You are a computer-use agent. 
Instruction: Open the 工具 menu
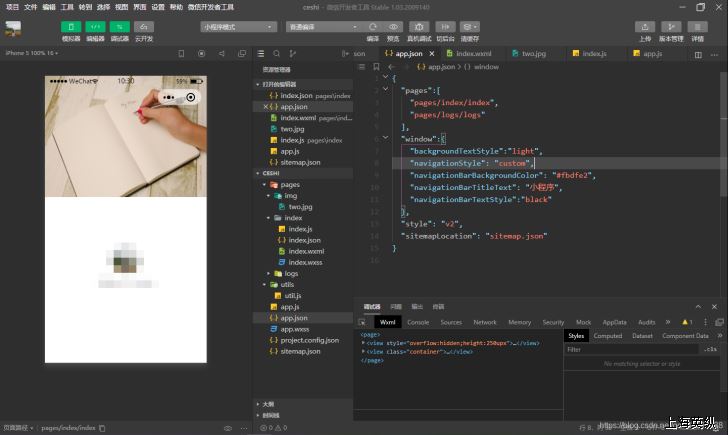67,7
